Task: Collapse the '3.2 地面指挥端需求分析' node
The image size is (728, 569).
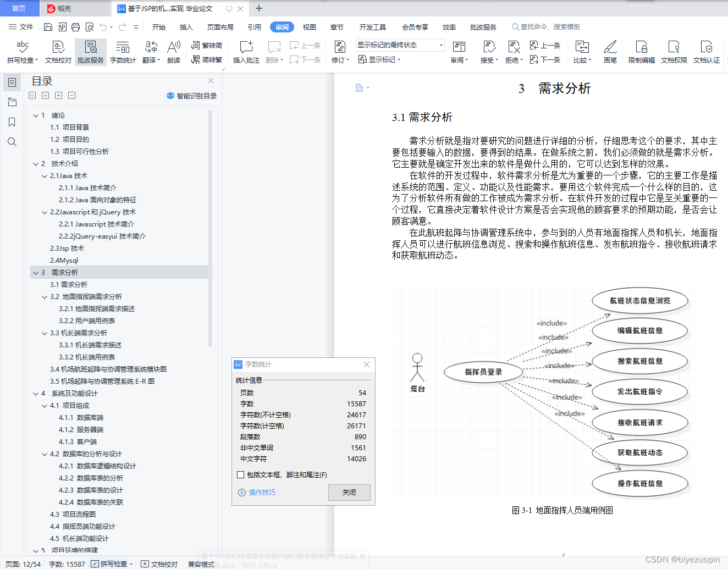Action: [x=45, y=297]
